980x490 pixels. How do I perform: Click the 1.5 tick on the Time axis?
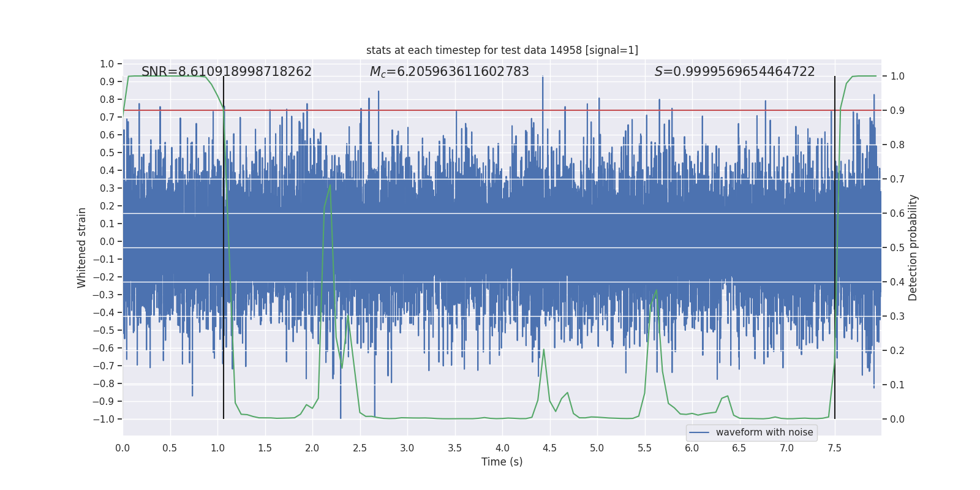click(265, 448)
